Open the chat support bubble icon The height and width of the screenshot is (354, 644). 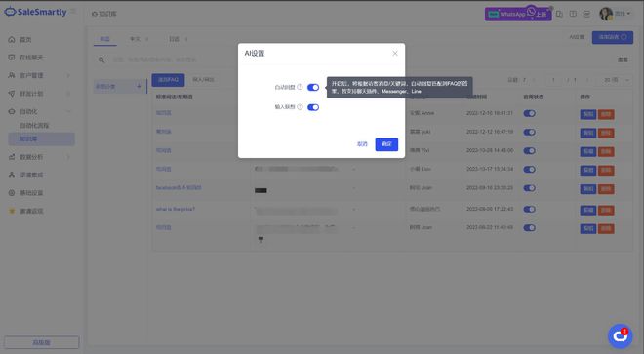(621, 336)
